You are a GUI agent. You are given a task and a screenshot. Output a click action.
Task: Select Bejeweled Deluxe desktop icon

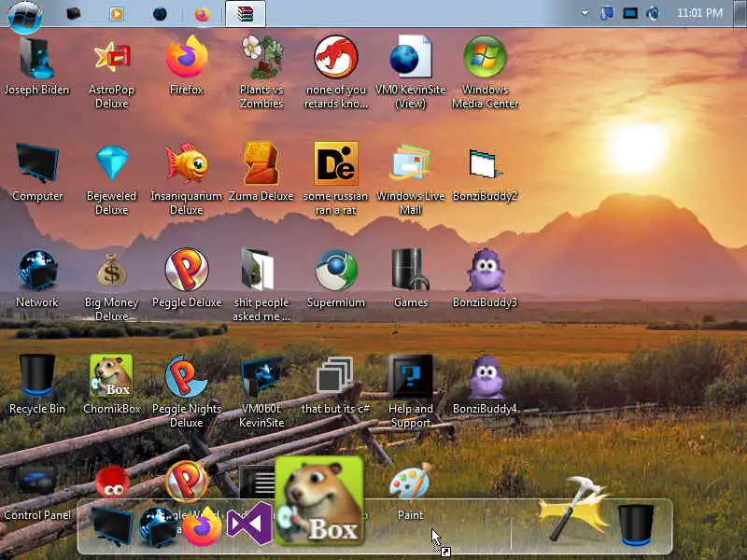pyautogui.click(x=111, y=179)
